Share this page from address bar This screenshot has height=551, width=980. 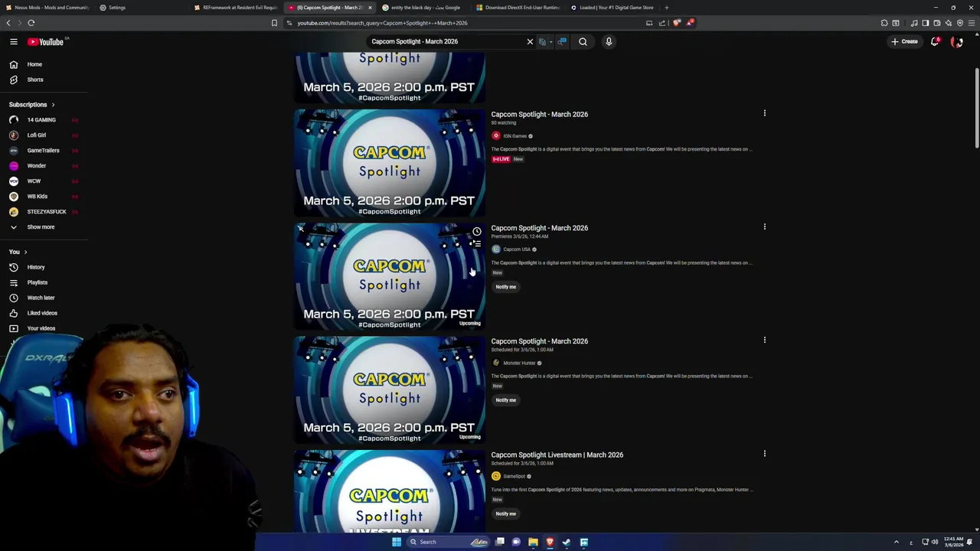[662, 23]
